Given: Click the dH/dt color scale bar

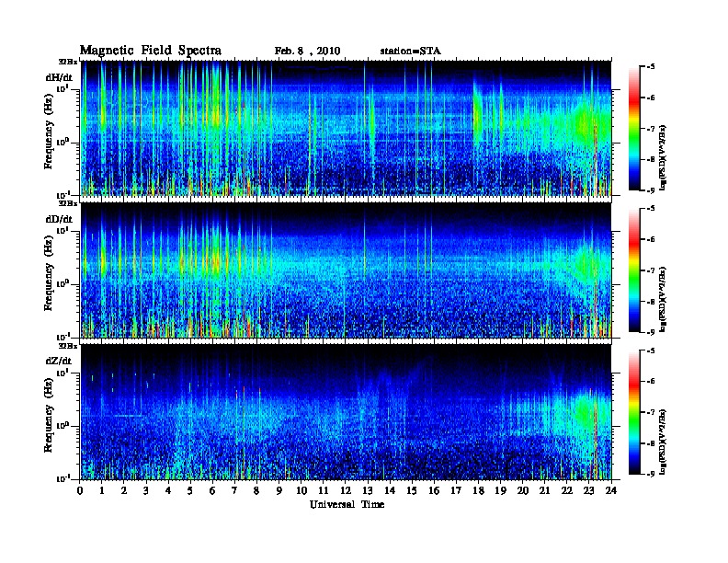Looking at the screenshot, I should click(x=634, y=128).
